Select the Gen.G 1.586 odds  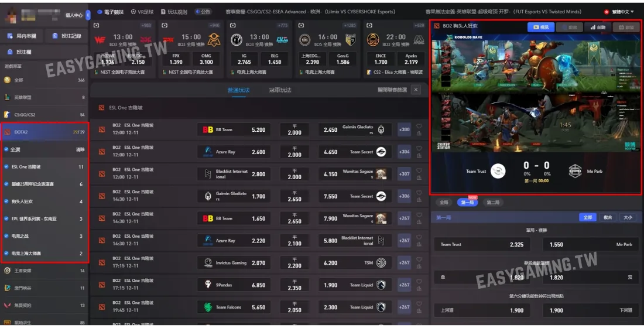click(x=342, y=59)
